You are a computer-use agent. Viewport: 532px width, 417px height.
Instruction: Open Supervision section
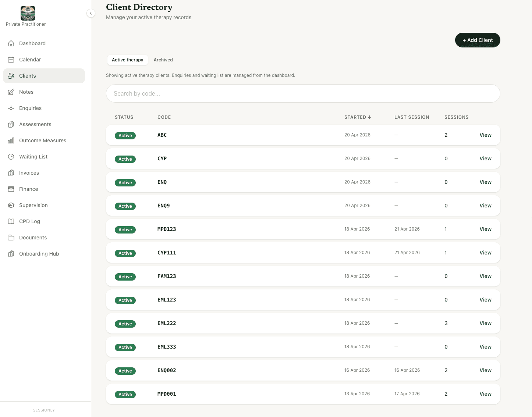tap(44, 205)
